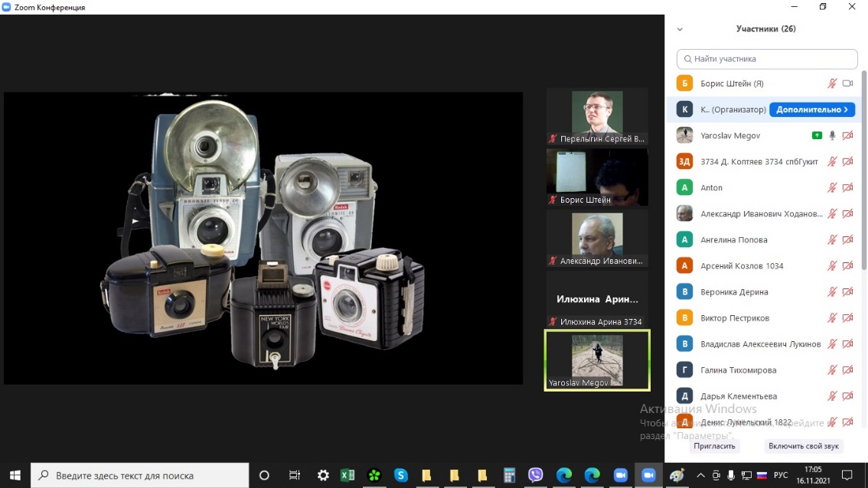Click Арсений Козлов 1034 muted microphone icon
The width and height of the screenshot is (868, 488).
[x=832, y=265]
